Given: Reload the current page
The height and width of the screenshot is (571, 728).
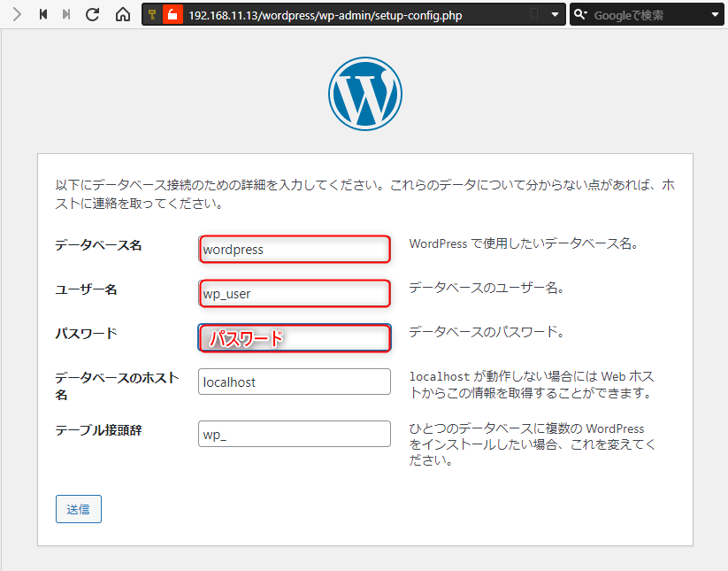Looking at the screenshot, I should point(93,15).
